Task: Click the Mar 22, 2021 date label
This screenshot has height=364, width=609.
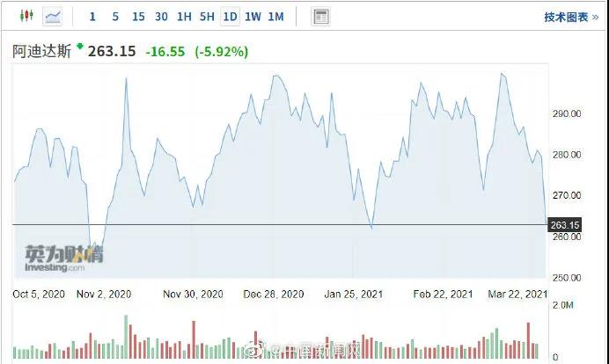Action: click(x=517, y=295)
